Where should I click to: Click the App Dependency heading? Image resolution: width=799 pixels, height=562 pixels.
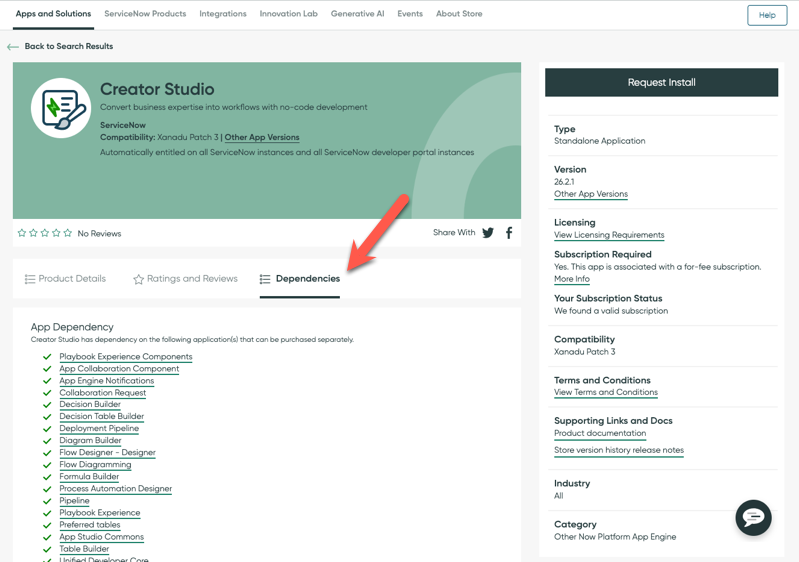pyautogui.click(x=72, y=327)
